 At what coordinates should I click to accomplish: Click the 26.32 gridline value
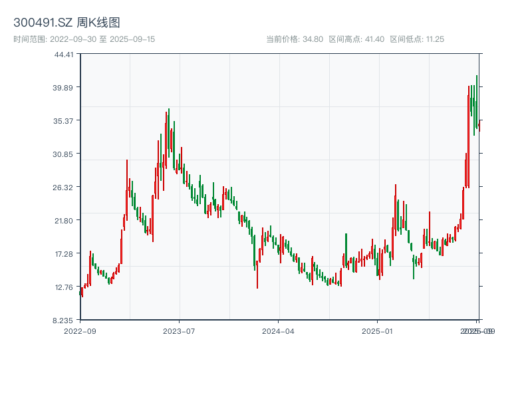click(x=63, y=188)
